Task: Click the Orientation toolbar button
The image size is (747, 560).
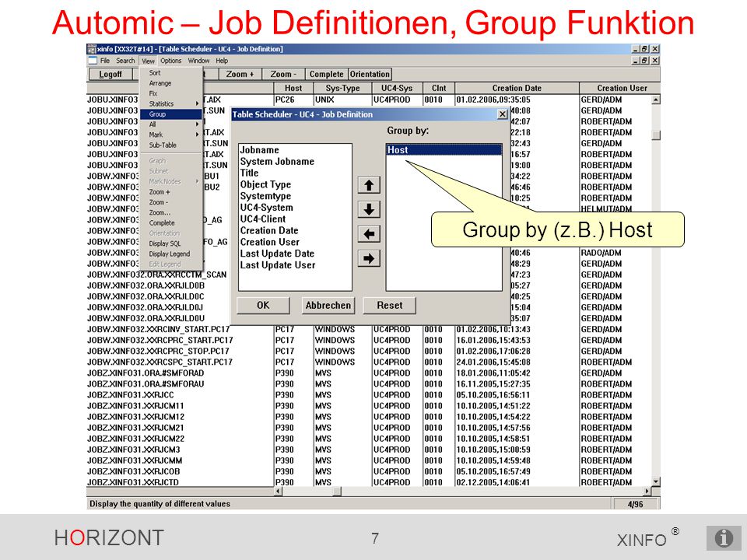Action: (370, 75)
